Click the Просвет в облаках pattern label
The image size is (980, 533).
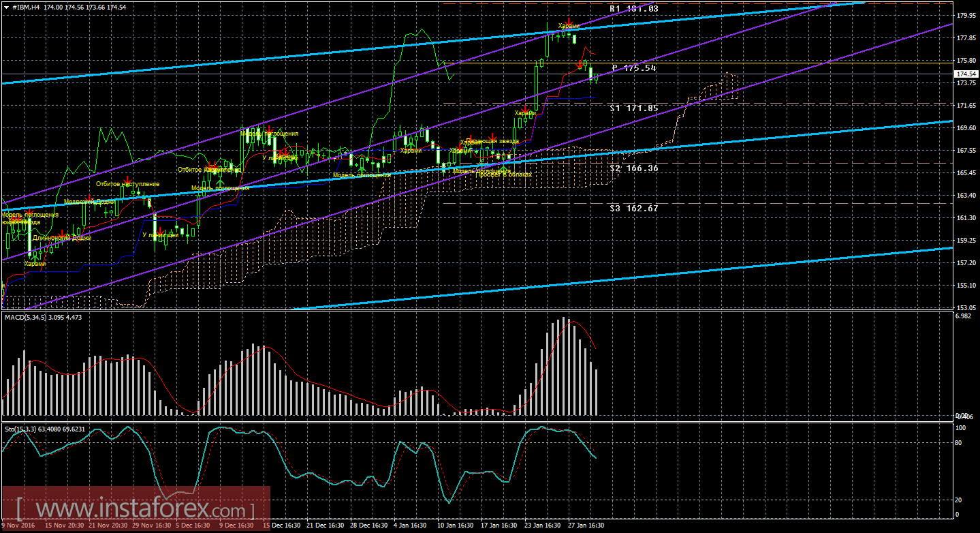[504, 174]
